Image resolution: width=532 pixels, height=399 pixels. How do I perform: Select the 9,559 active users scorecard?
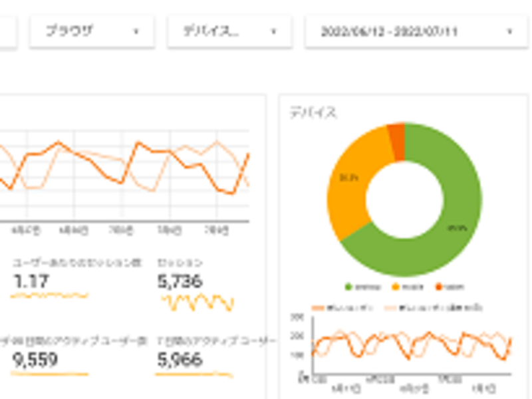click(35, 360)
